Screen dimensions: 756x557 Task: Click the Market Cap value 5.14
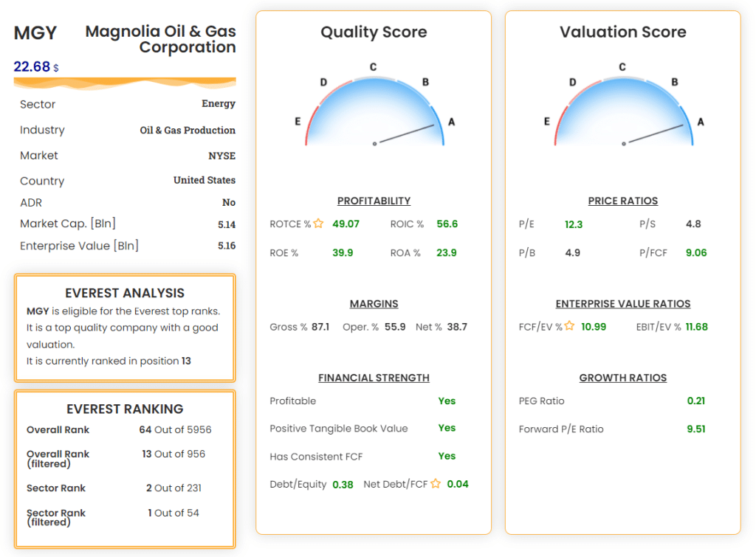[227, 224]
